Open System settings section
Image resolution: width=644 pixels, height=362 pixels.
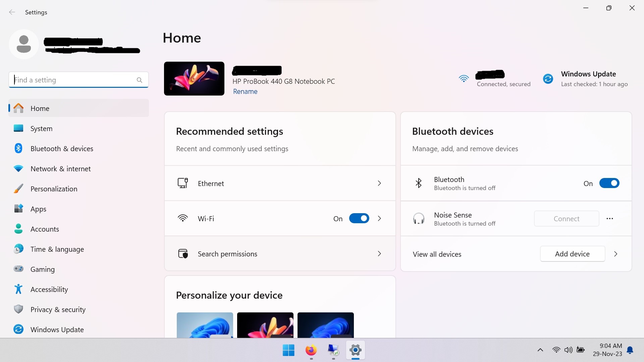pyautogui.click(x=41, y=128)
